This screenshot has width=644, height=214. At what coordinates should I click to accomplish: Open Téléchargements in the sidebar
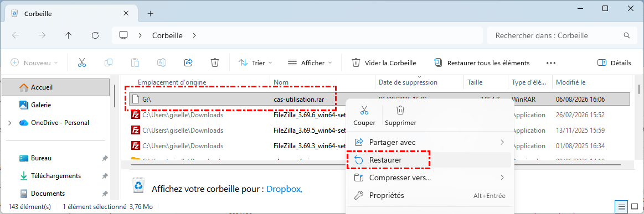click(x=56, y=176)
